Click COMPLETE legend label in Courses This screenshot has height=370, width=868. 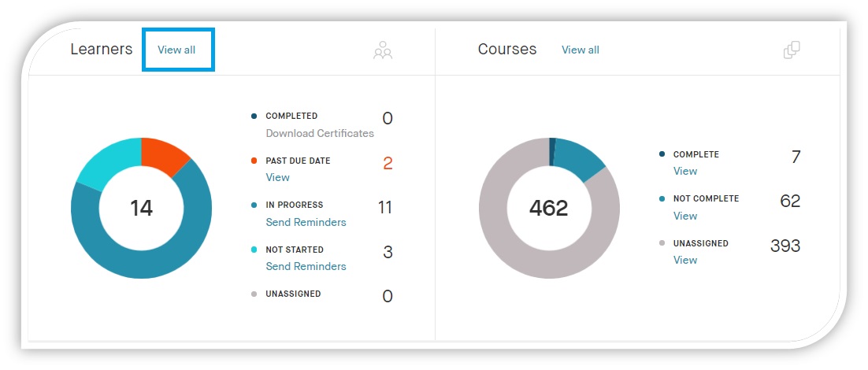point(696,155)
